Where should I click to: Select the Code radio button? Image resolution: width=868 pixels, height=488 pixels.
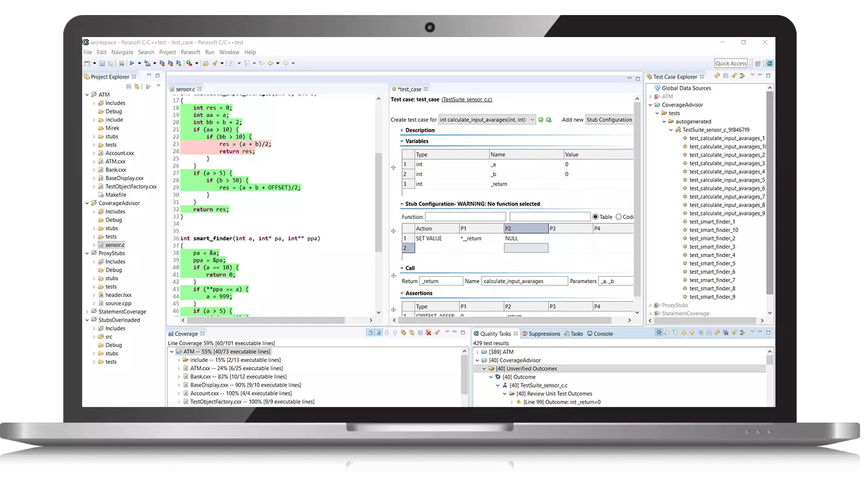[x=619, y=217]
